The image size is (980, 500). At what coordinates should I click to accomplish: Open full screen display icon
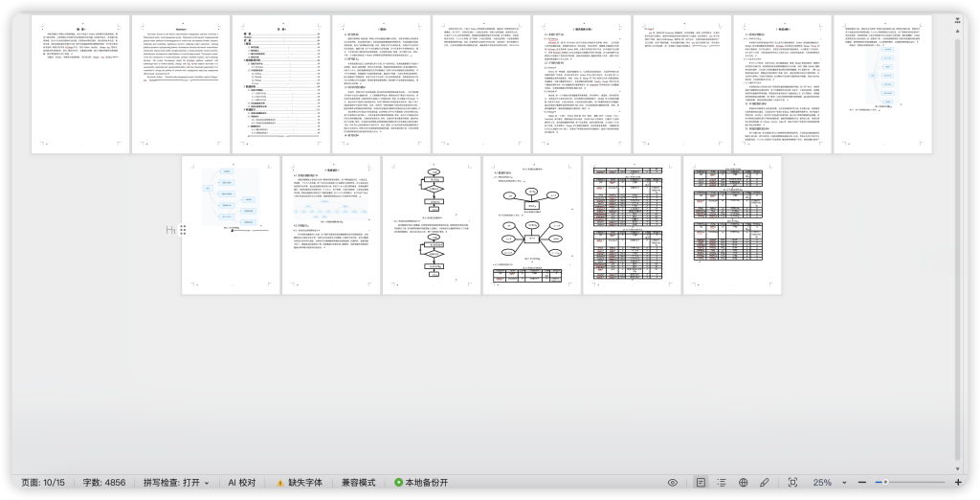tap(792, 483)
